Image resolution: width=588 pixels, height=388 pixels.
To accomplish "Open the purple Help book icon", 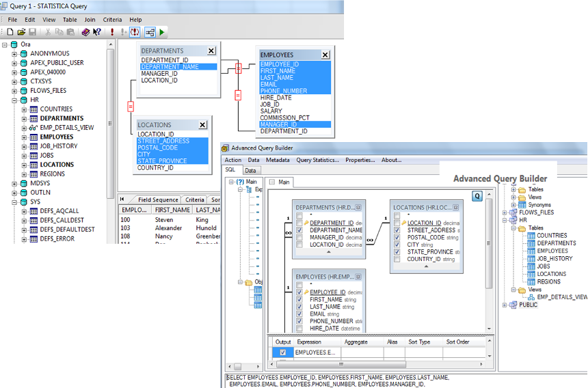I will [x=85, y=32].
